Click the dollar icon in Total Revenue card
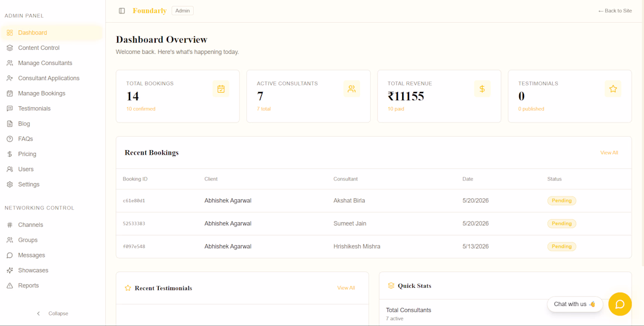The height and width of the screenshot is (326, 644). [482, 89]
